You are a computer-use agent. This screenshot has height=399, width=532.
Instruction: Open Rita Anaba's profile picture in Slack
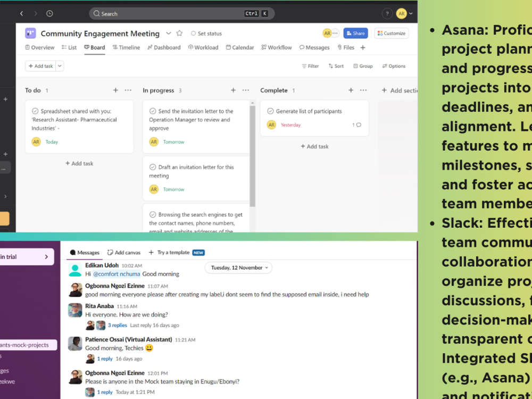(75, 310)
